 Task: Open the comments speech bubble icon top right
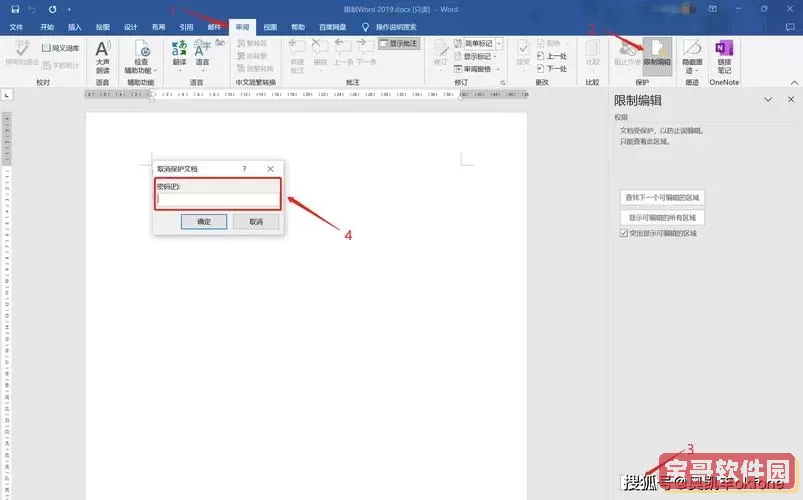point(790,27)
